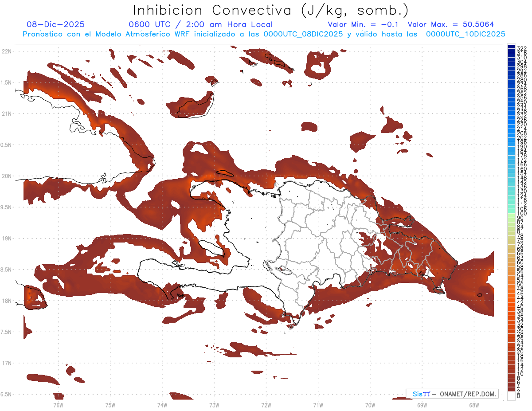Click the '0000UTC_08DIC2025' initialization time

303,34
